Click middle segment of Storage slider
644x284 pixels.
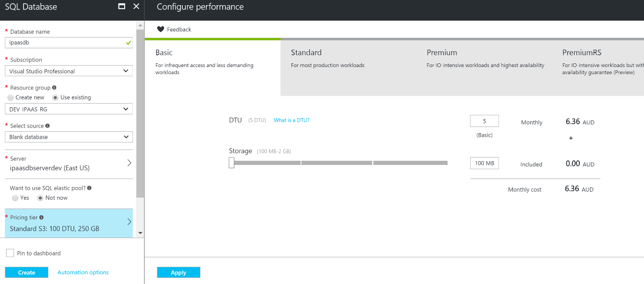(x=337, y=163)
